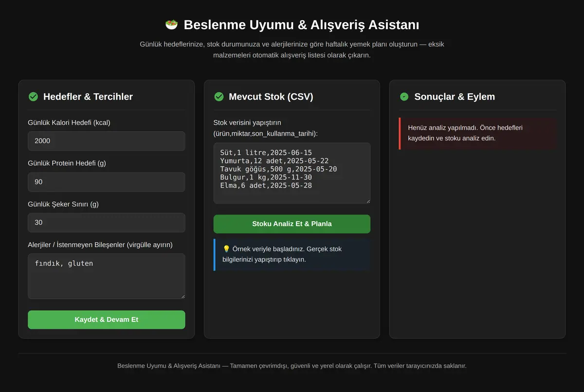Click the Örnek veriyle başladınız hint message

(292, 254)
